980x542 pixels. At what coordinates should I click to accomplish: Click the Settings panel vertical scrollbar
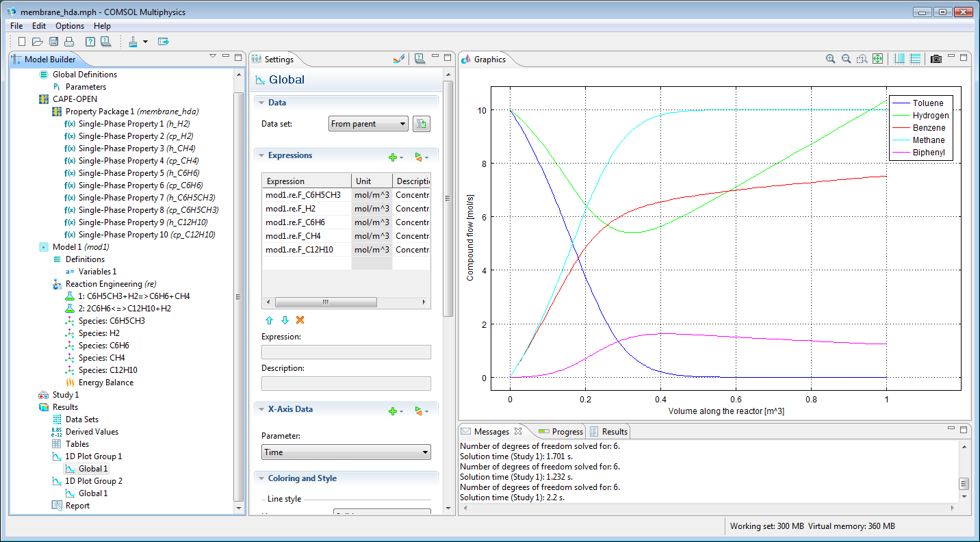point(448,198)
